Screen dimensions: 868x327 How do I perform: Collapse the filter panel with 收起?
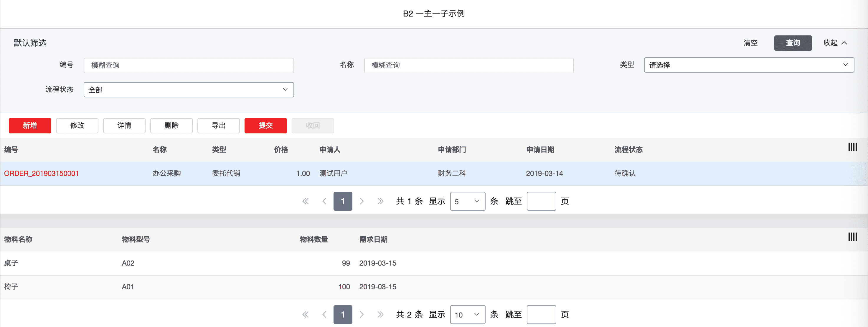[x=835, y=43]
